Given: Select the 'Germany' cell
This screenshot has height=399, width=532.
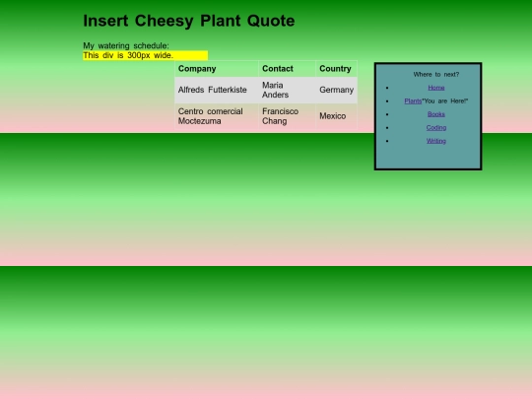Looking at the screenshot, I should click(x=337, y=90).
